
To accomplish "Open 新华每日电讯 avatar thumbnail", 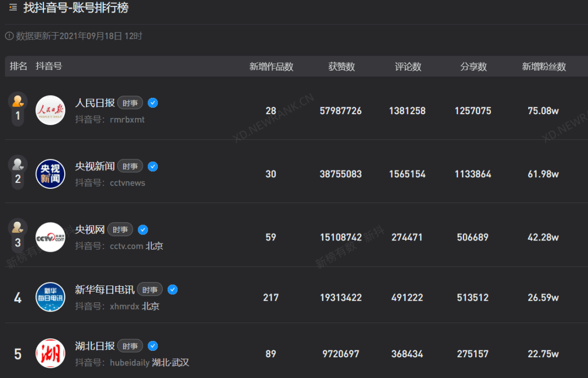I will point(50,297).
